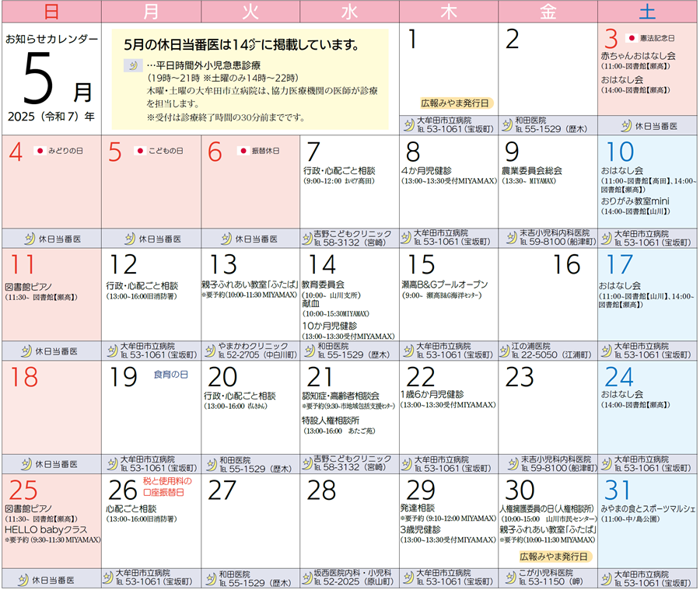
Task: Click the moon icon beside 江の浦医院 on May 16
Action: point(507,351)
